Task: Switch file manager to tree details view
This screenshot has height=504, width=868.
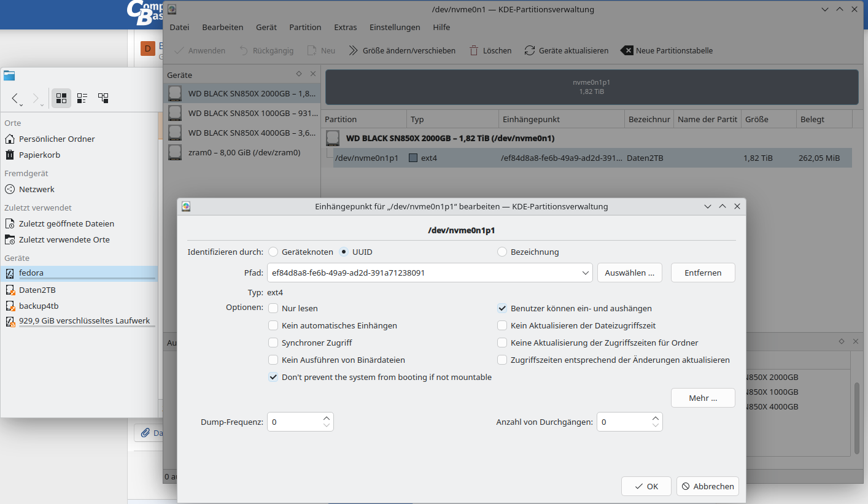Action: pyautogui.click(x=103, y=98)
